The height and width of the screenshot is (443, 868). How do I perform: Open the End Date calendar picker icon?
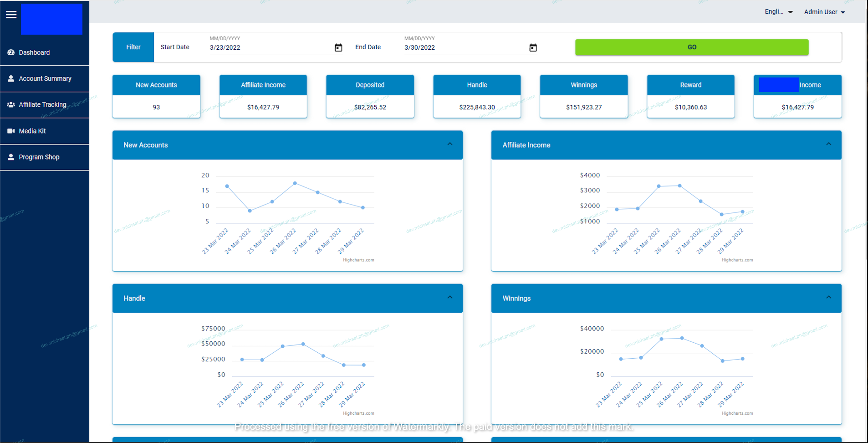533,48
